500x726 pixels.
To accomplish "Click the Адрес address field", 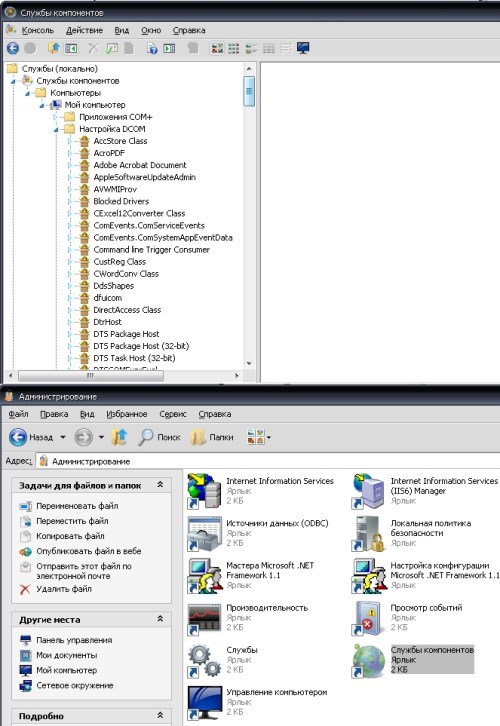I will click(x=269, y=461).
